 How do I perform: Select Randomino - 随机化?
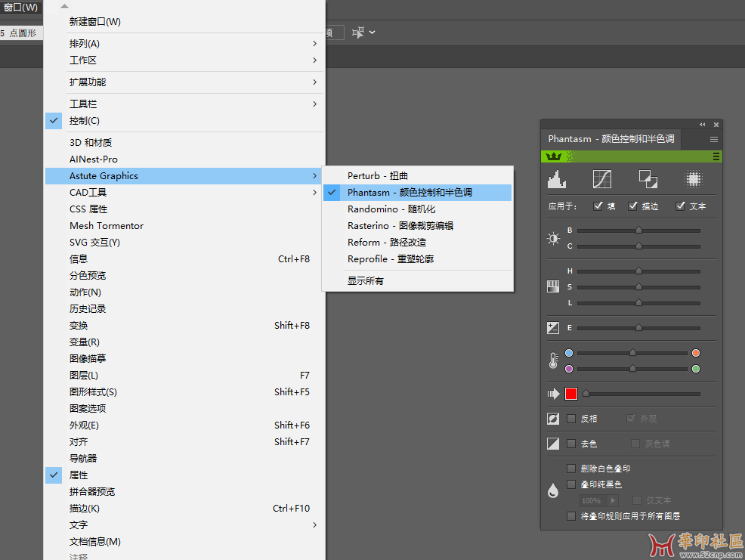point(417,209)
